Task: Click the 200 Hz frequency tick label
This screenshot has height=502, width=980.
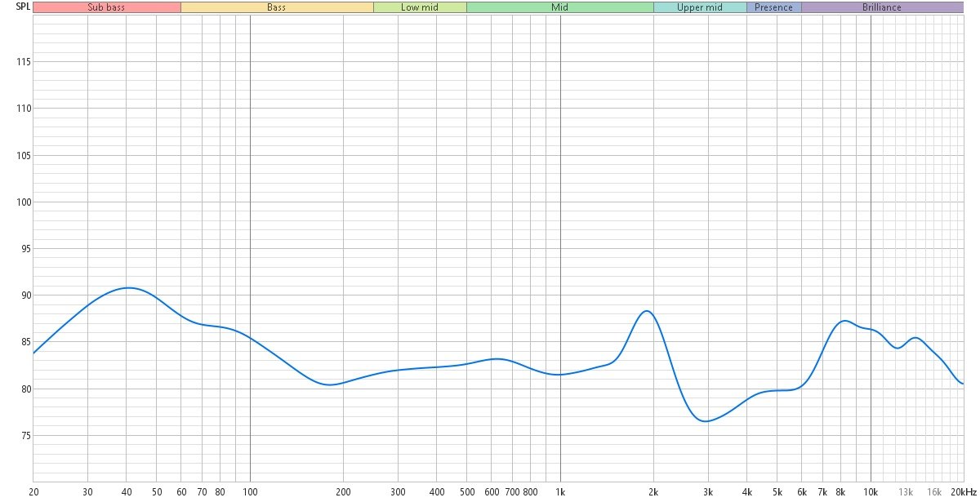Action: (343, 492)
